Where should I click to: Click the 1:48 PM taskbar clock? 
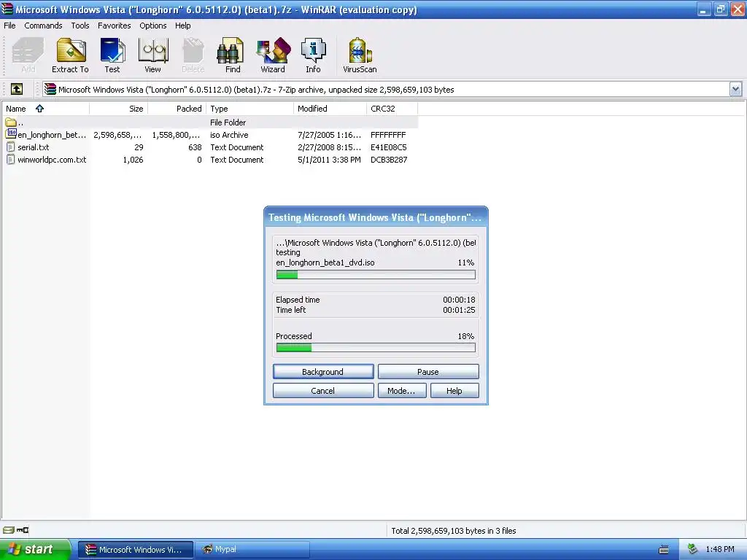[x=720, y=549]
